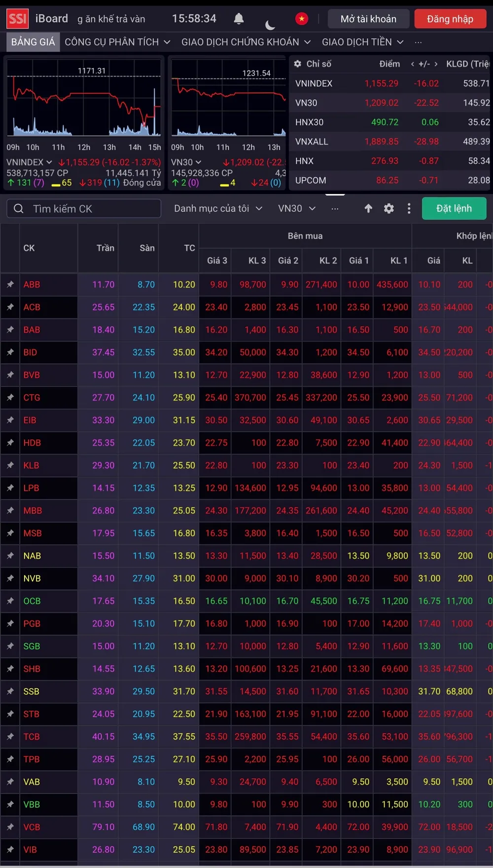
Task: Toggle the pin for VCB stock
Action: [10, 827]
